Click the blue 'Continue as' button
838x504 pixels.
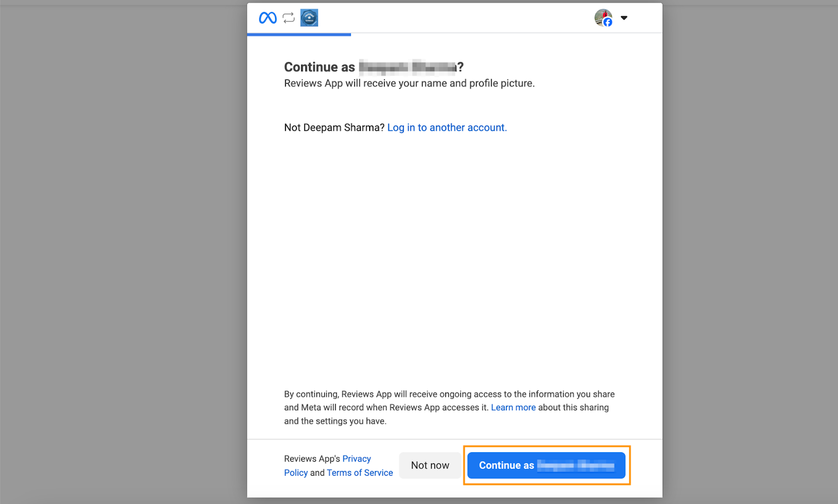pos(546,465)
